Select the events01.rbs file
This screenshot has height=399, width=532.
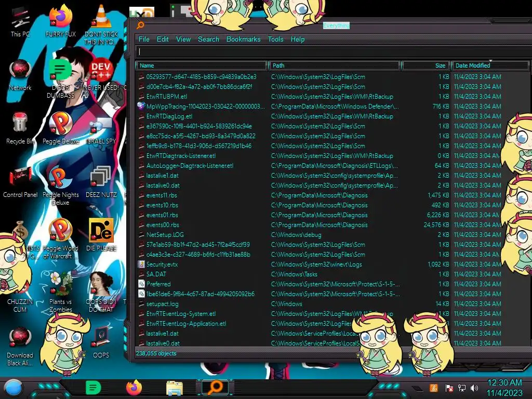162,215
